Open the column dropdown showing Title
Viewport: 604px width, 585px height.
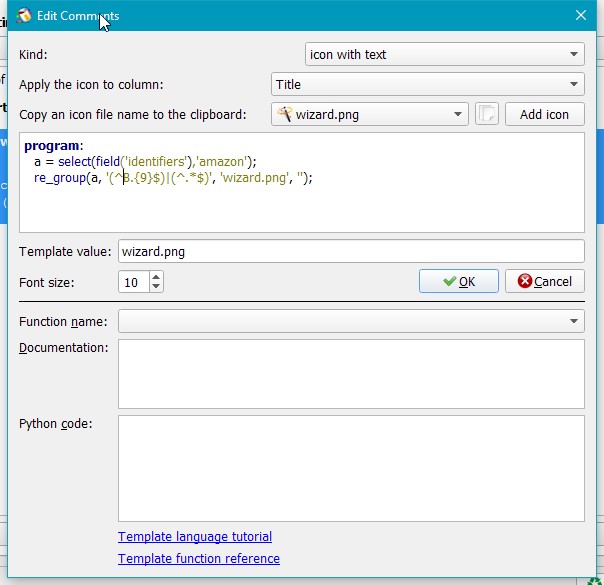pos(428,84)
